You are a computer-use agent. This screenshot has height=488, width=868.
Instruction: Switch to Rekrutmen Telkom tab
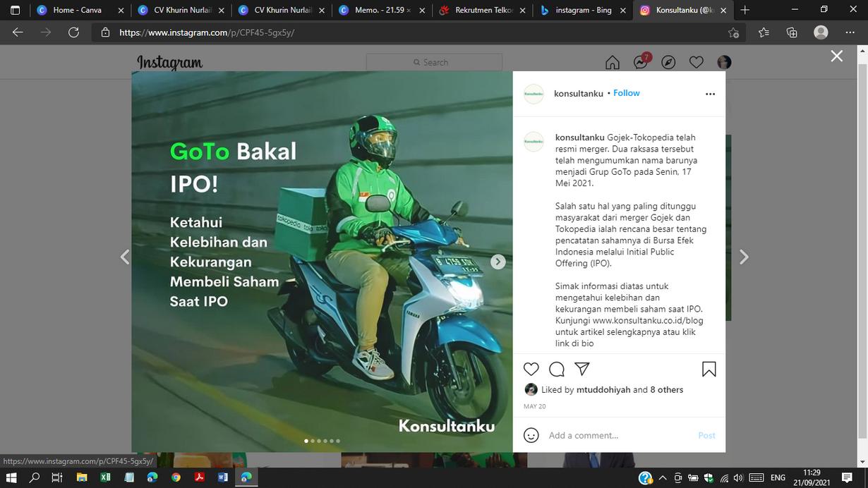(483, 10)
